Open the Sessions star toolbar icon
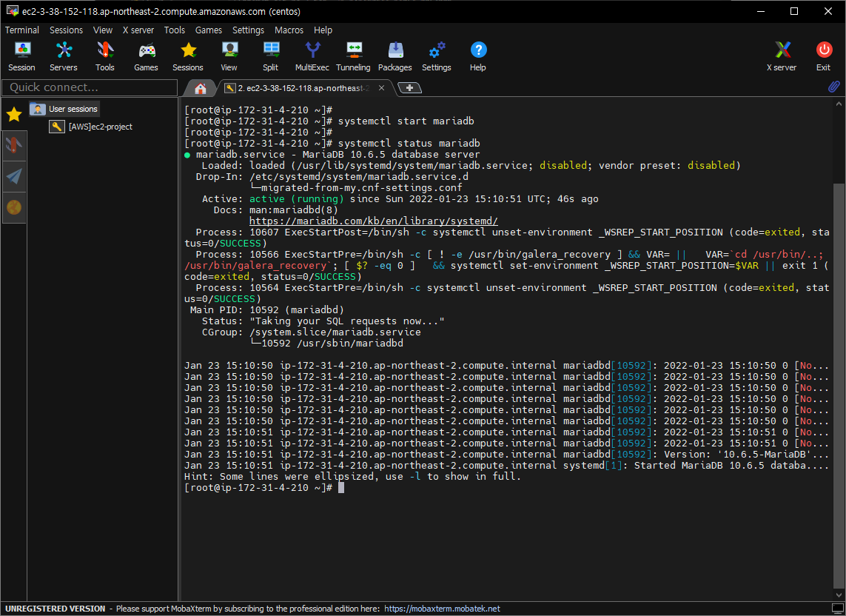Image resolution: width=846 pixels, height=616 pixels. click(x=188, y=56)
